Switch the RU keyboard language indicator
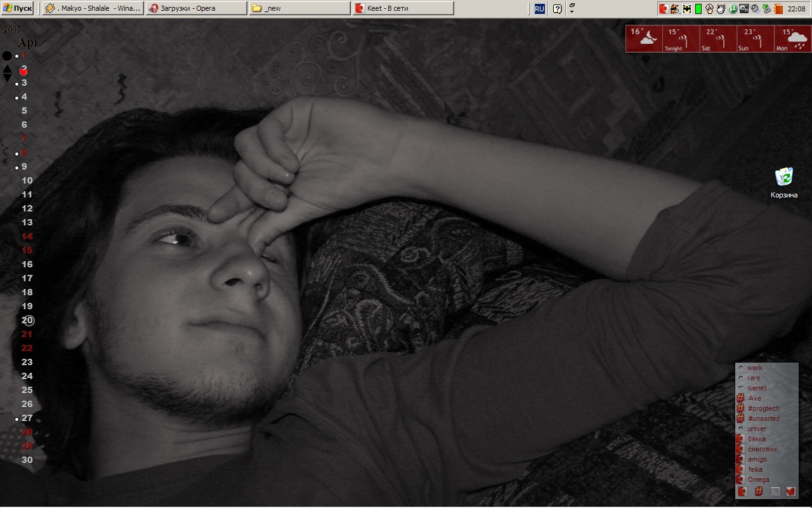Image resolution: width=812 pixels, height=508 pixels. click(x=539, y=9)
